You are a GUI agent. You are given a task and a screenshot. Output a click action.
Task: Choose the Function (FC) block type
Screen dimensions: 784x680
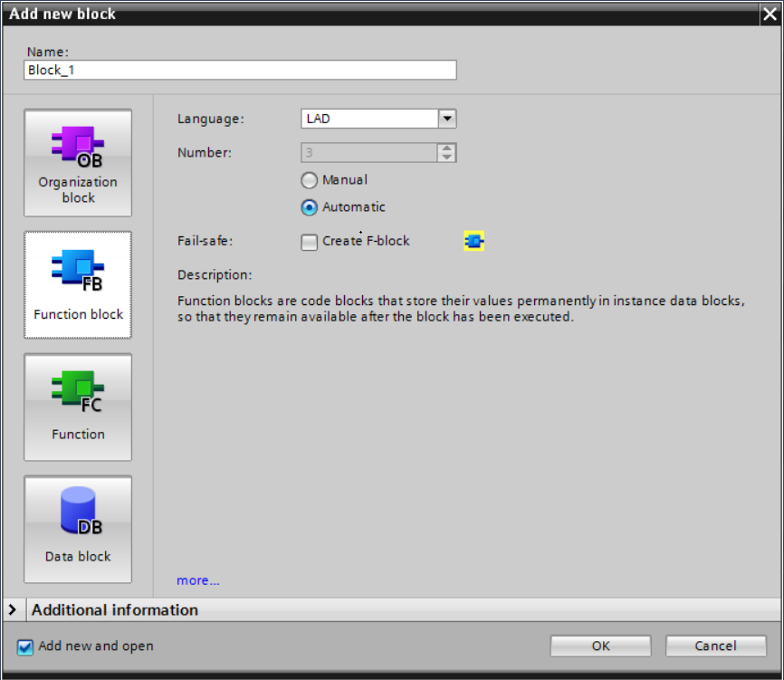[x=78, y=407]
